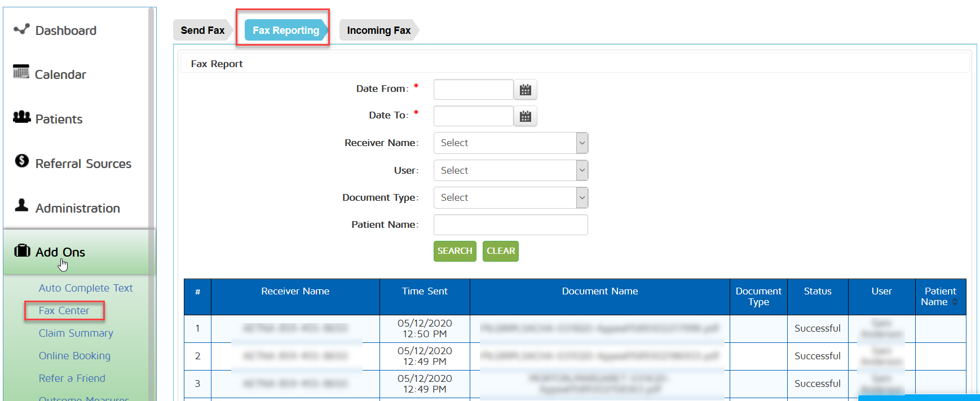This screenshot has width=980, height=401.
Task: Click the Patients group icon
Action: point(21,117)
